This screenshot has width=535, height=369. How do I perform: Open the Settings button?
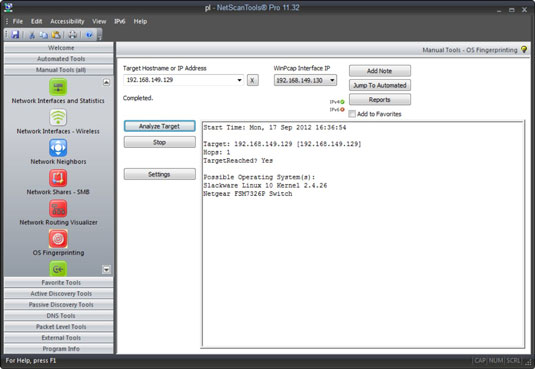[x=160, y=174]
